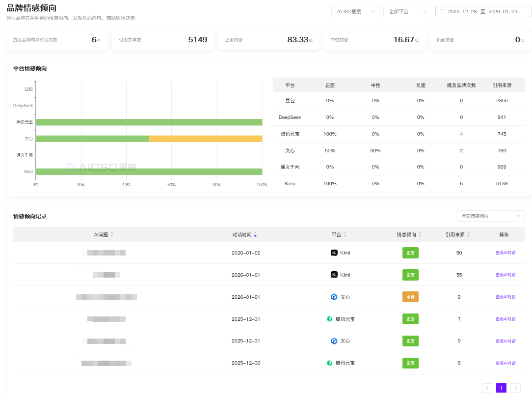The image size is (532, 398).
Task: Click the start date 2025-12-28 field
Action: pyautogui.click(x=461, y=11)
